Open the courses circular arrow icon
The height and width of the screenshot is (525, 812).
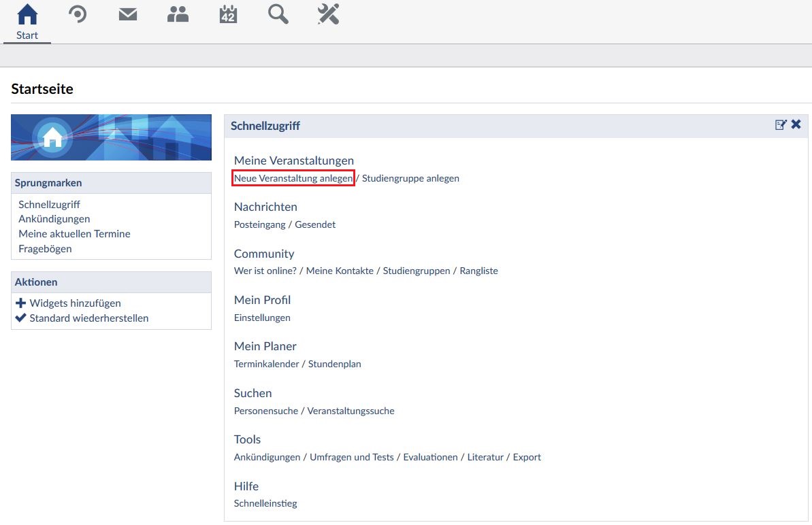tap(78, 14)
